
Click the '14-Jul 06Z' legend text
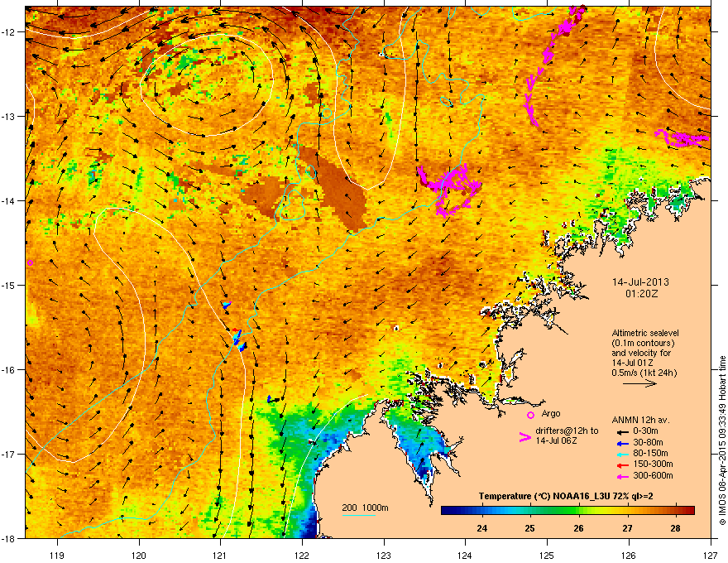tap(556, 440)
